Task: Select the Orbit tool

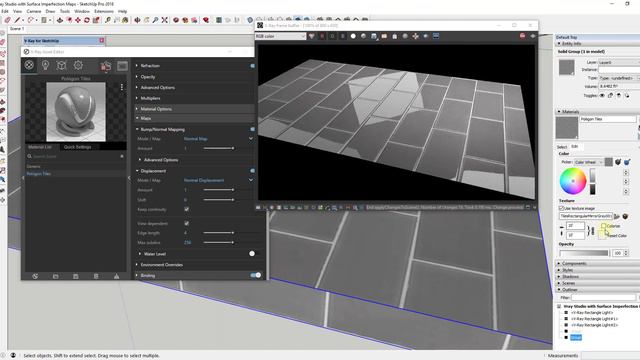Action: coord(138,20)
